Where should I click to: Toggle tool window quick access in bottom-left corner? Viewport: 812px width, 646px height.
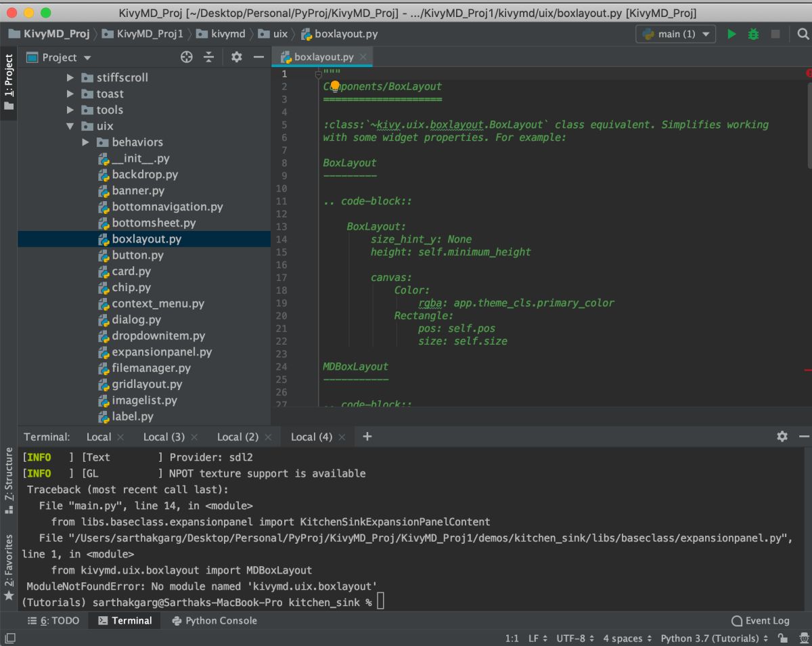click(x=9, y=638)
